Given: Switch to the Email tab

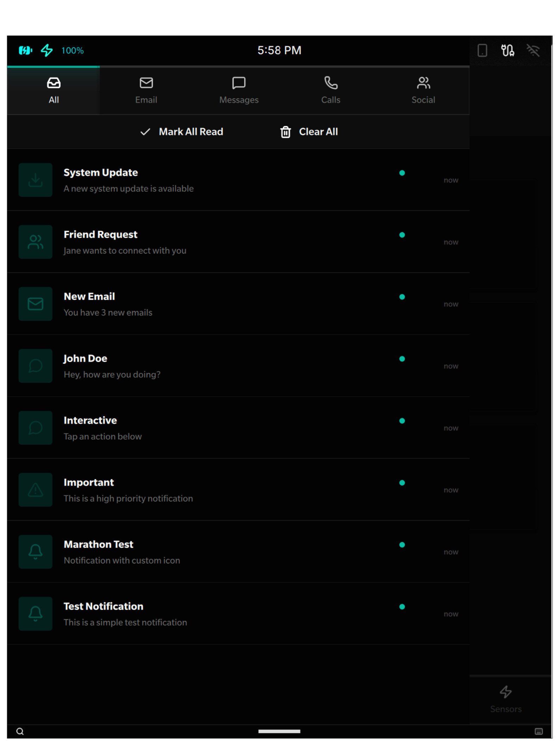Looking at the screenshot, I should click(146, 90).
